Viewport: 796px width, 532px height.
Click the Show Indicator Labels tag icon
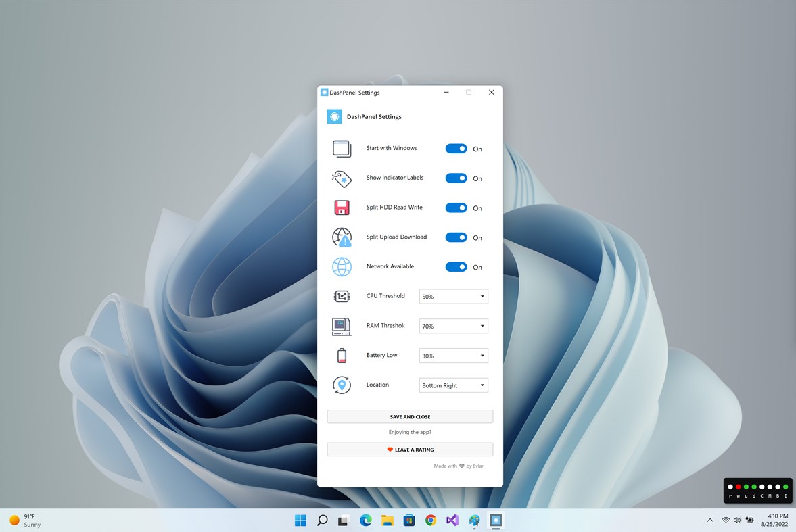click(x=342, y=178)
